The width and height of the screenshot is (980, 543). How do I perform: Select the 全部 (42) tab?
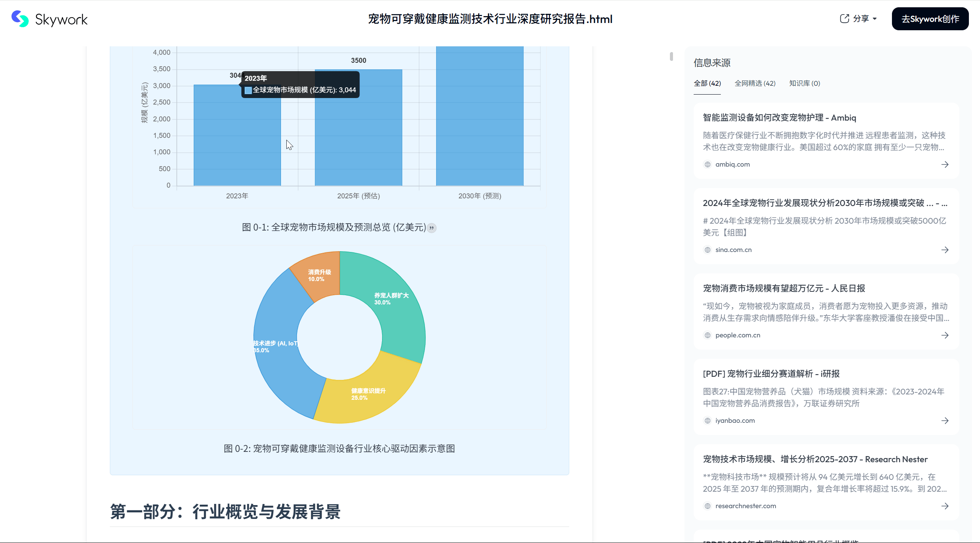tap(707, 83)
